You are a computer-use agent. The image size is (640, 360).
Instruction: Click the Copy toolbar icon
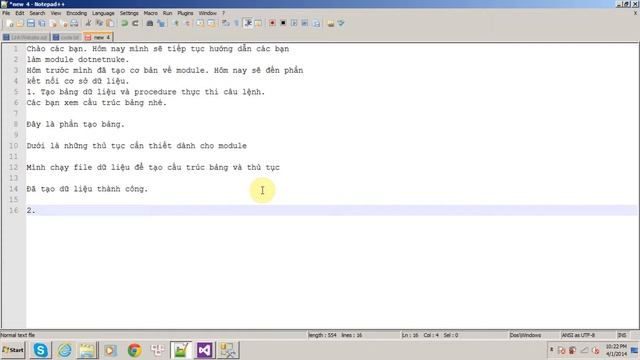(99, 23)
